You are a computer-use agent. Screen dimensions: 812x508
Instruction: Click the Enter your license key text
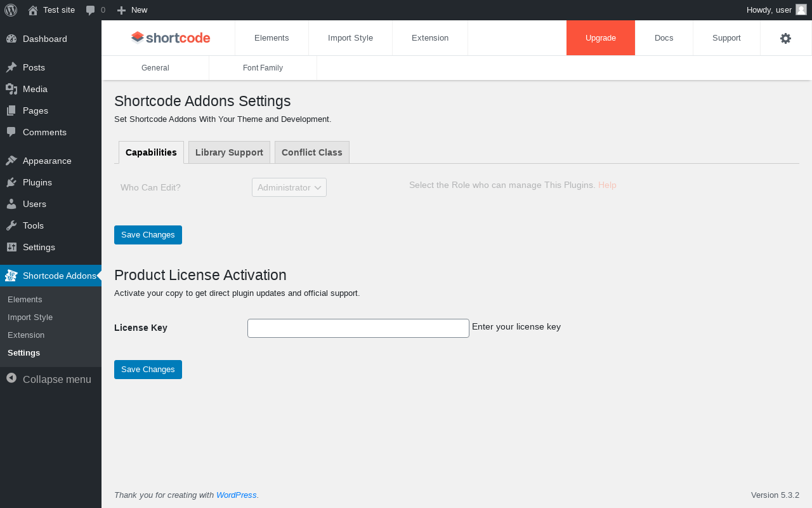[x=516, y=327]
